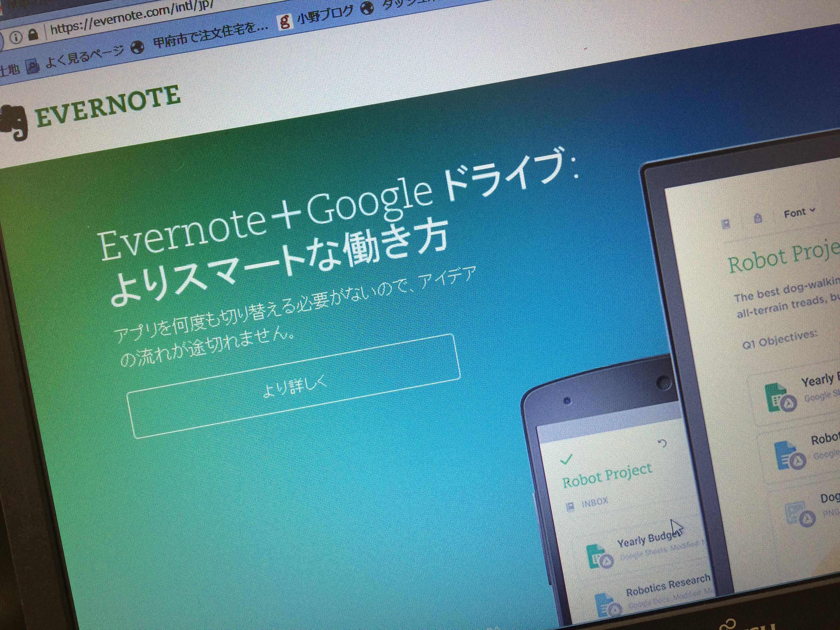Image resolution: width=840 pixels, height=630 pixels.
Task: Open the Font dropdown in the tablet mockup
Action: pos(799,213)
